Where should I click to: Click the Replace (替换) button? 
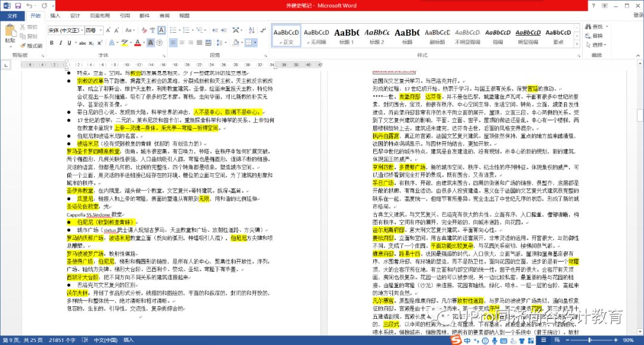[x=595, y=36]
